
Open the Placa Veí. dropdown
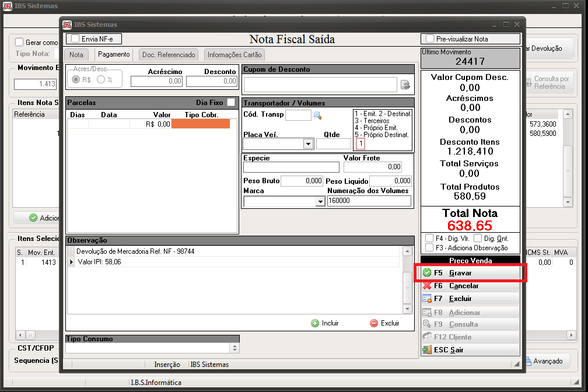pyautogui.click(x=308, y=143)
